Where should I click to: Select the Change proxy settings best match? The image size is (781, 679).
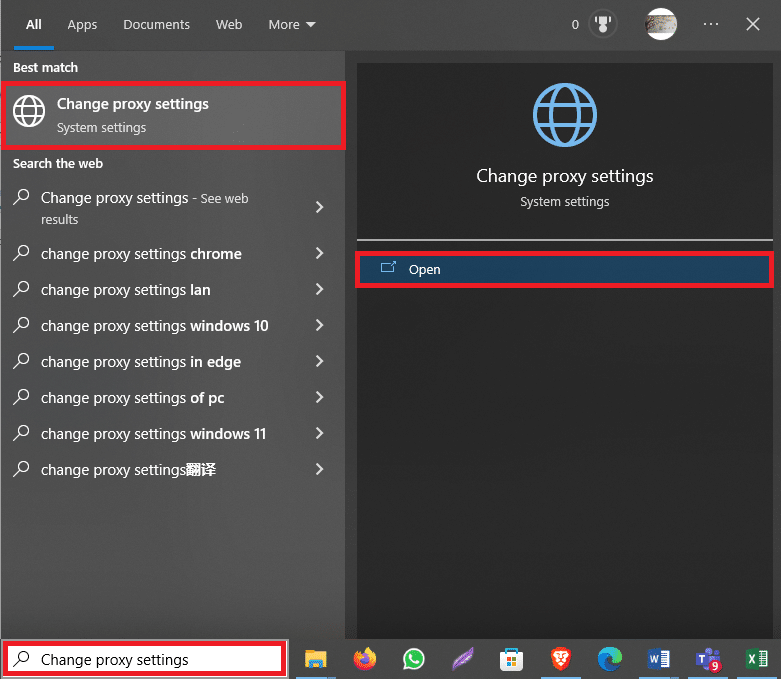[x=173, y=116]
